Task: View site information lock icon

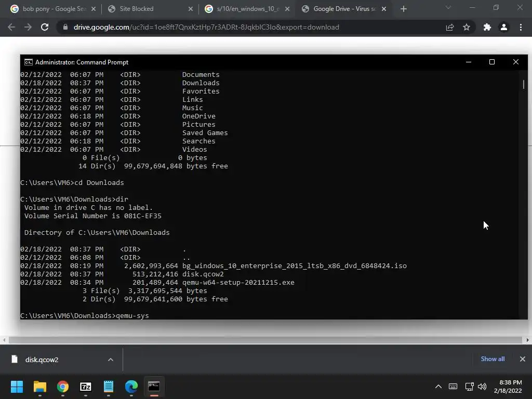Action: 65,27
